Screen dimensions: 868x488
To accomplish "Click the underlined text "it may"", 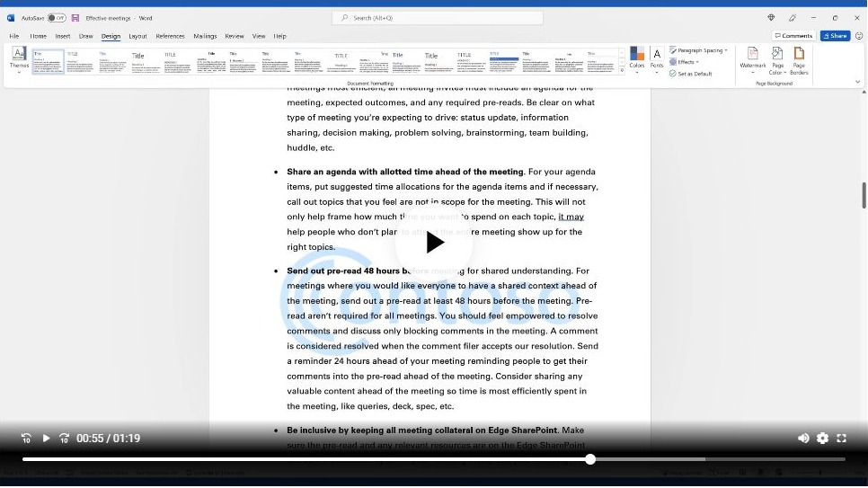I will point(571,217).
